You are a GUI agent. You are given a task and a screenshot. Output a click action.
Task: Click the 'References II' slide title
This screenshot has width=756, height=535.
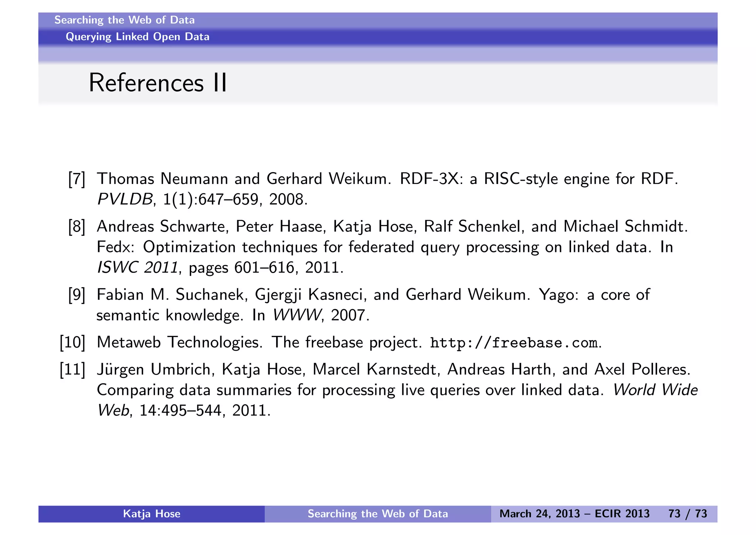pyautogui.click(x=158, y=83)
